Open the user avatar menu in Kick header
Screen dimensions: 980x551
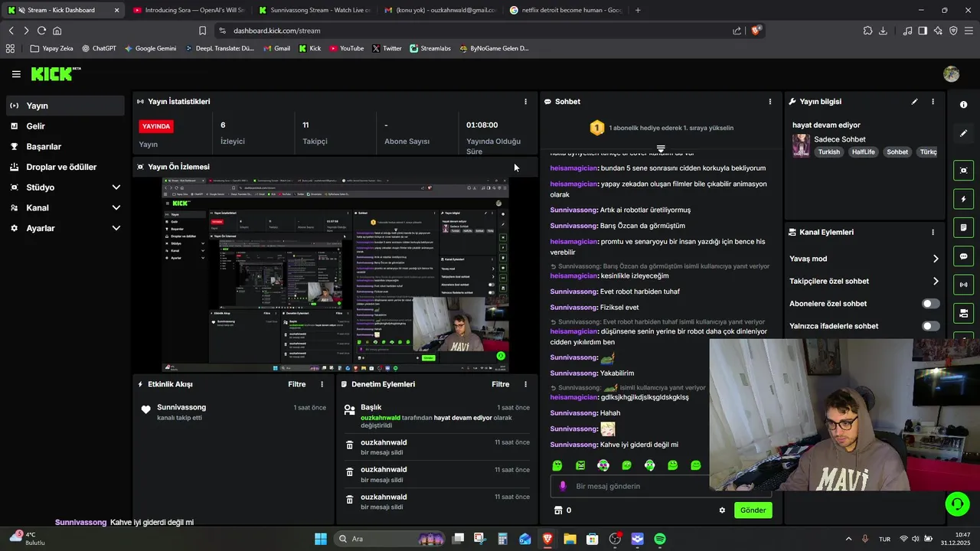(952, 74)
